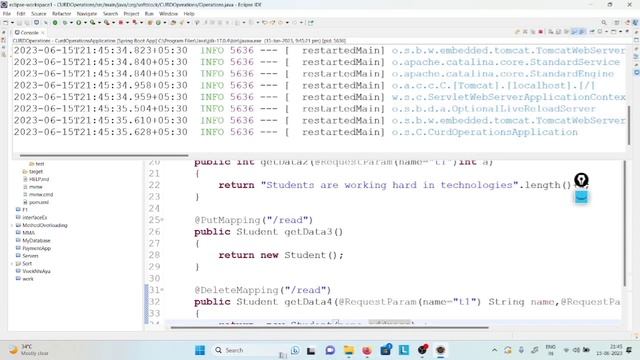
Task: Close the Console view tab
Action: pos(42,32)
